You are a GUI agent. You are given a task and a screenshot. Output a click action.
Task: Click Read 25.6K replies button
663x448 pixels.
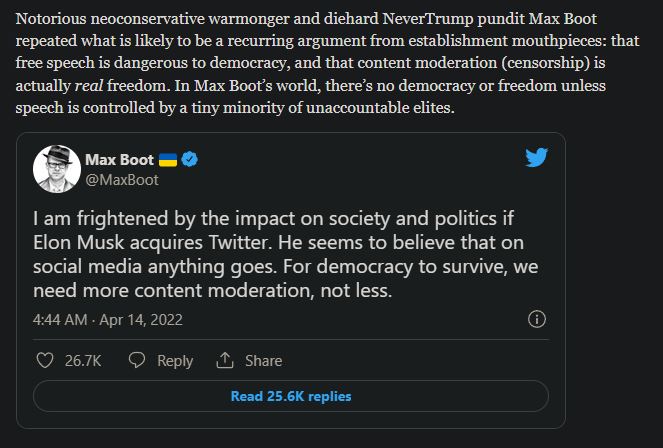(x=291, y=396)
